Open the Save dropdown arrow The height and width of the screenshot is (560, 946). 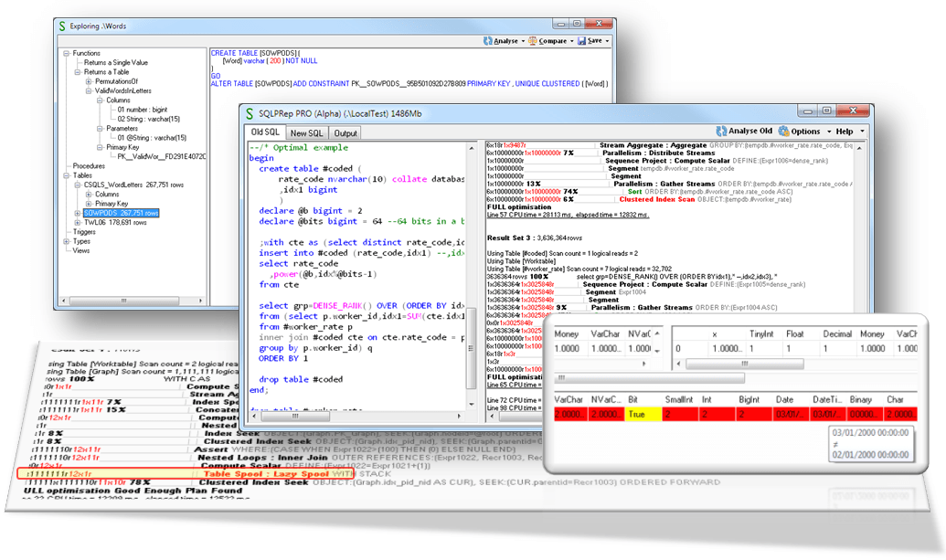tap(607, 42)
